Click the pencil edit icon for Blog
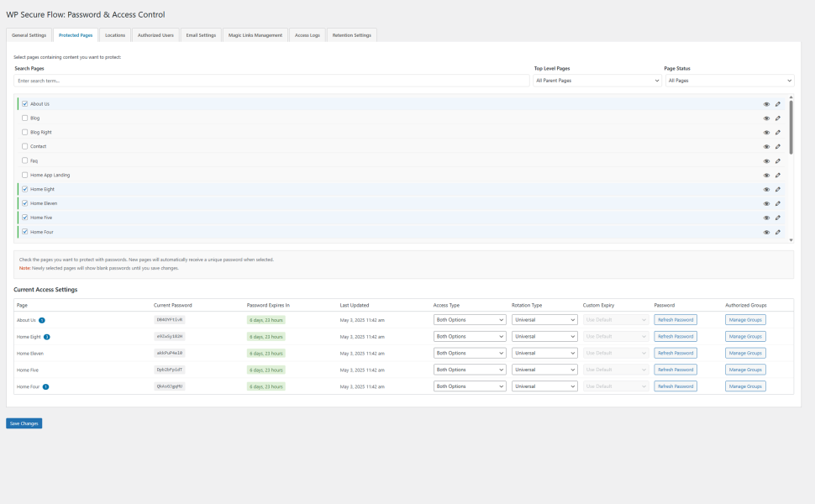Image resolution: width=815 pixels, height=504 pixels. click(x=778, y=118)
